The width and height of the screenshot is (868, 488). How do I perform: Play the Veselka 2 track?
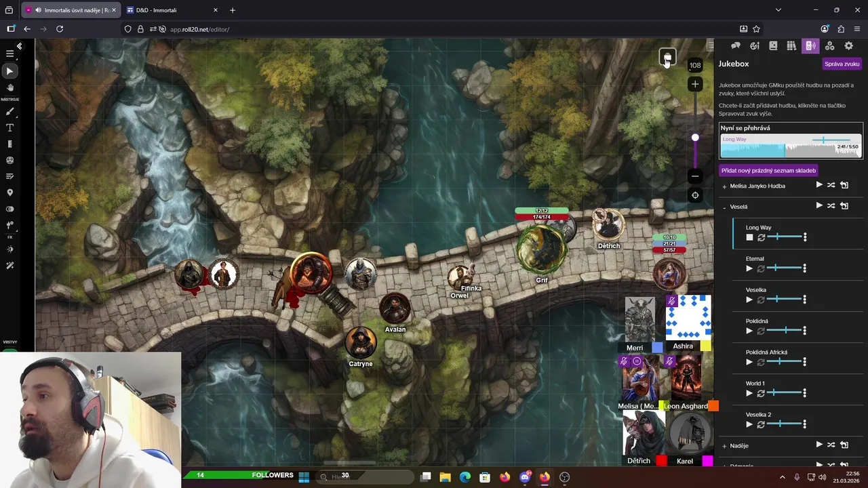[x=749, y=424]
